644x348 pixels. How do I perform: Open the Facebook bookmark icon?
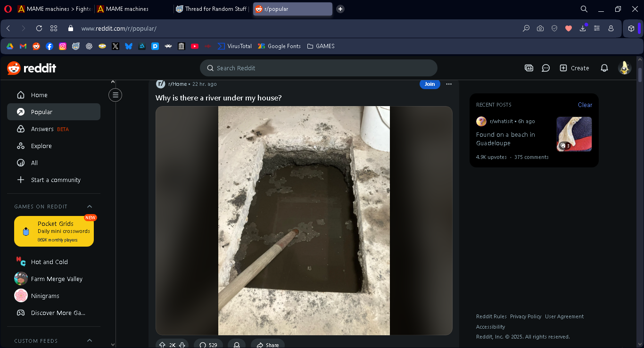50,46
